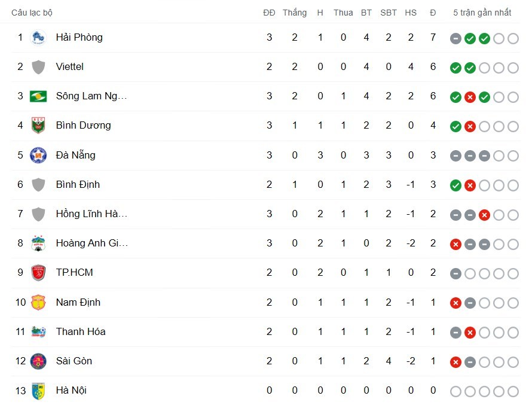The image size is (532, 405).
Task: Select the Hoàng Anh Gia Lai logo
Action: pyautogui.click(x=38, y=243)
